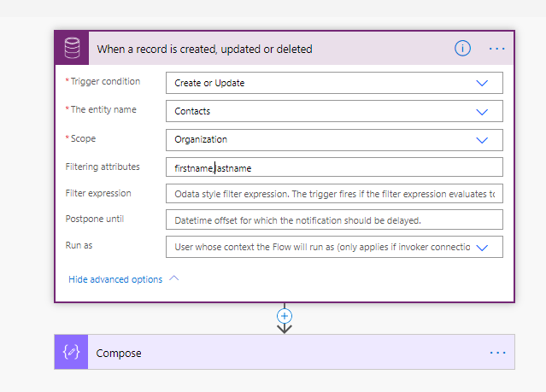Expand the Run as dropdown arrow
Viewport: 546px width, 392px height.
[x=482, y=247]
